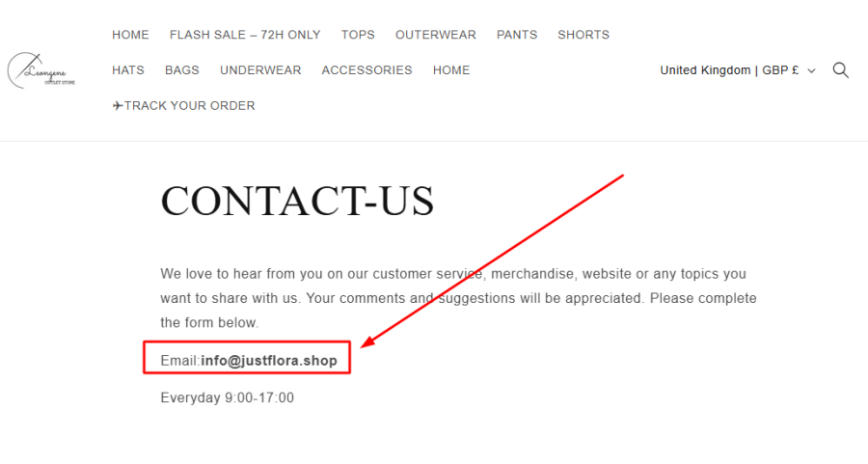Open the FLASH SALE – 72H ONLY page
Image resolution: width=868 pixels, height=464 pixels.
point(245,35)
